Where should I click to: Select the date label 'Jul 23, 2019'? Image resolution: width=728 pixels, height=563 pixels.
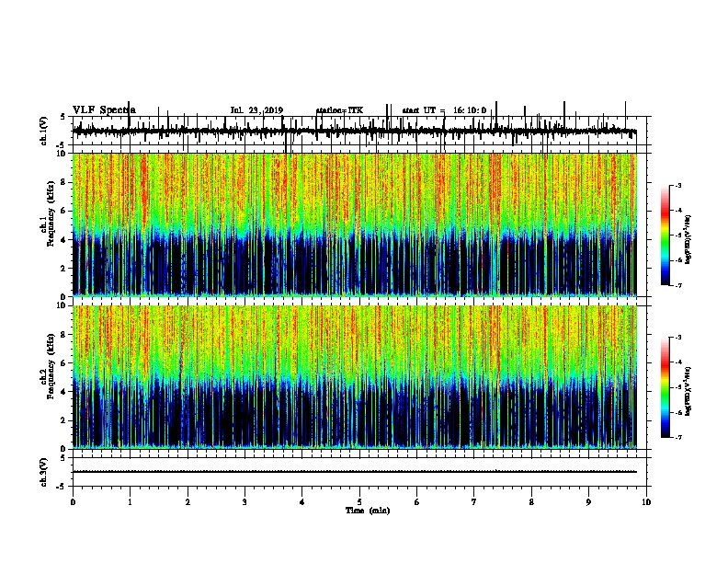point(256,110)
